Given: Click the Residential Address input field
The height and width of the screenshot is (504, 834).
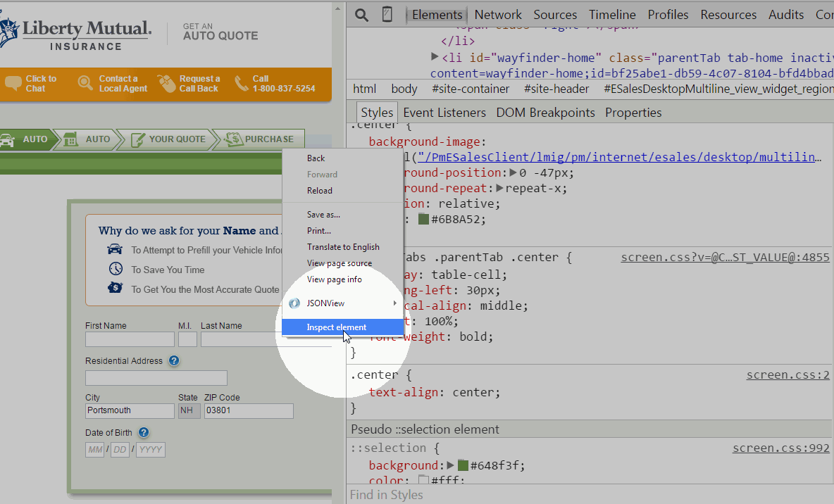Looking at the screenshot, I should coord(156,378).
